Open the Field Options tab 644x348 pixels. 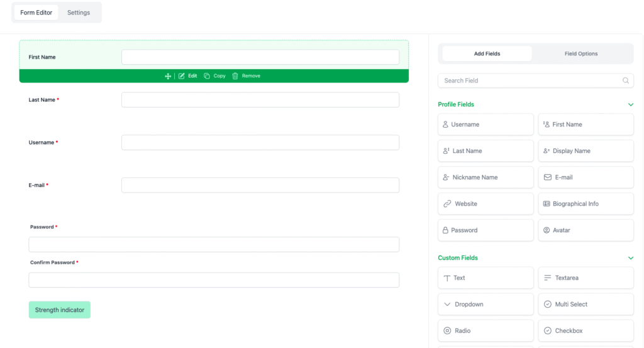(581, 54)
